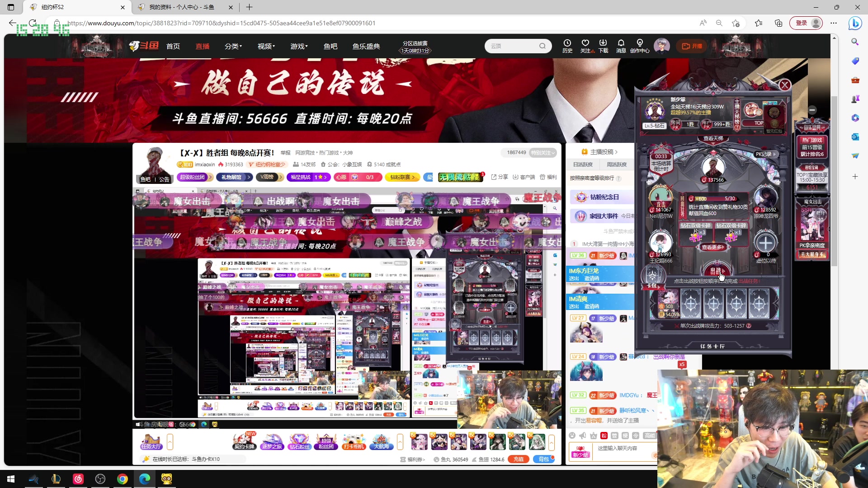Expand the arrow next to 任务大厅
Image resolution: width=868 pixels, height=488 pixels.
tap(170, 441)
